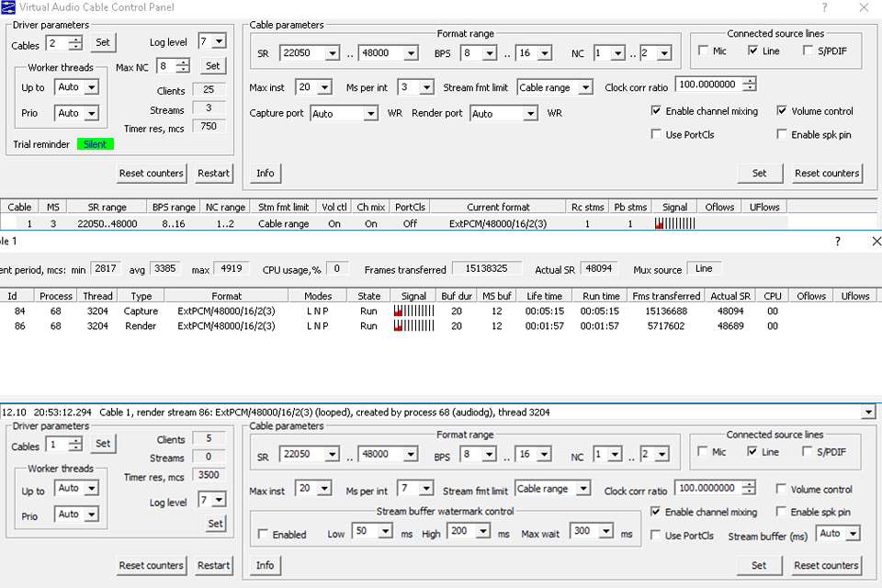Click the green Silent trial reminder indicator

(x=96, y=144)
